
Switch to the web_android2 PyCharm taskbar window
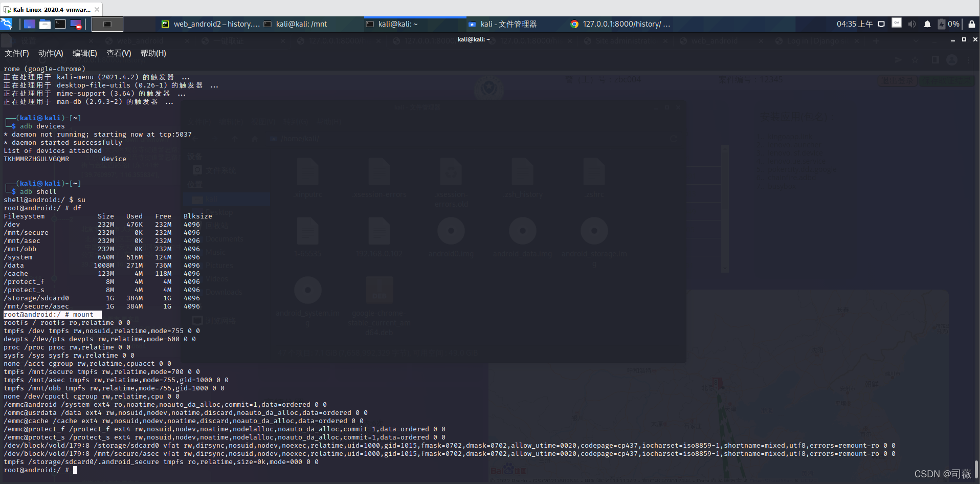coord(210,24)
